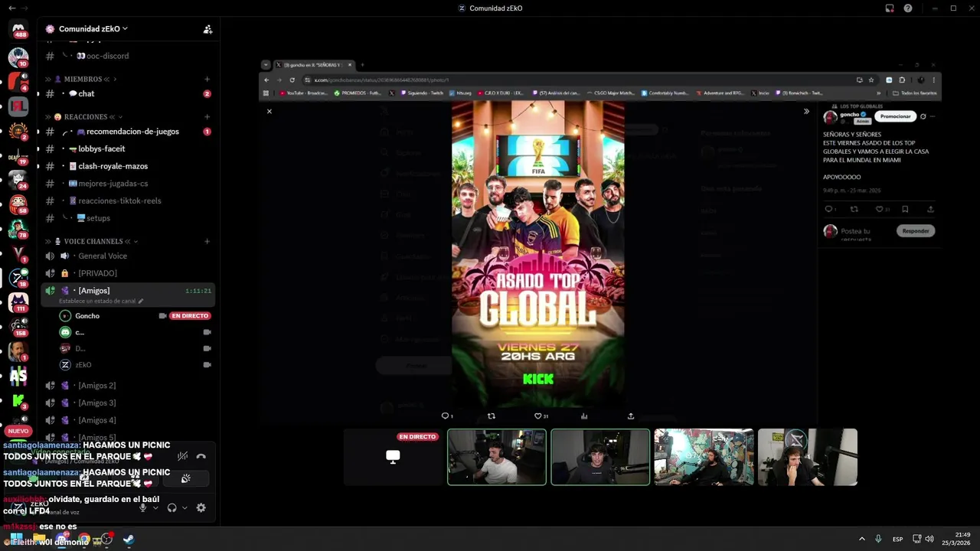This screenshot has width=980, height=551.
Task: Open lobbys-faceit channel
Action: click(x=127, y=148)
